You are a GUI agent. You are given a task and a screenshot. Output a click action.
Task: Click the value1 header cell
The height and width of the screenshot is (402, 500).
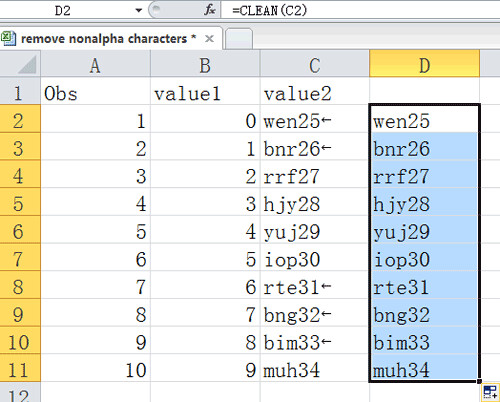(x=205, y=93)
